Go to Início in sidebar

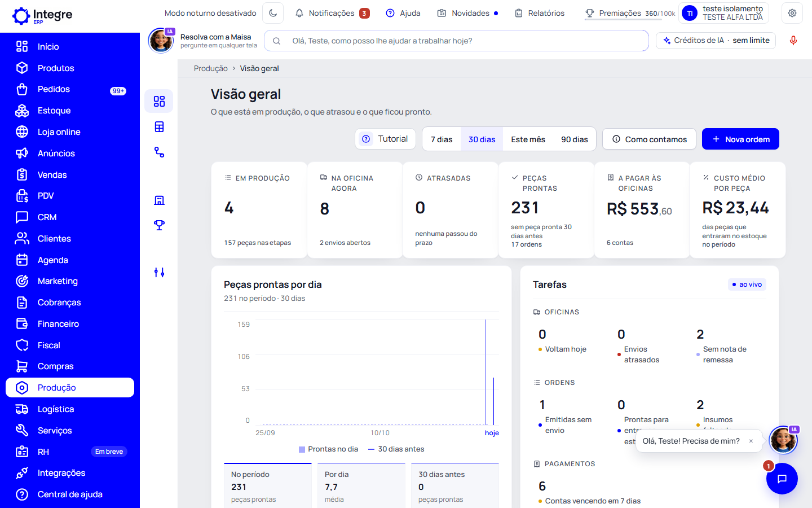coord(70,47)
